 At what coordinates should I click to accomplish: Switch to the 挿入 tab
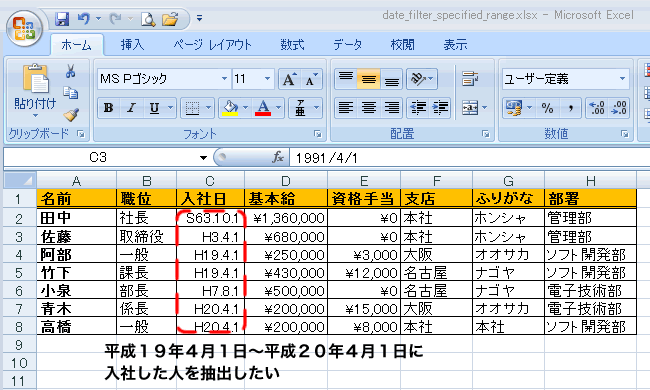click(132, 45)
